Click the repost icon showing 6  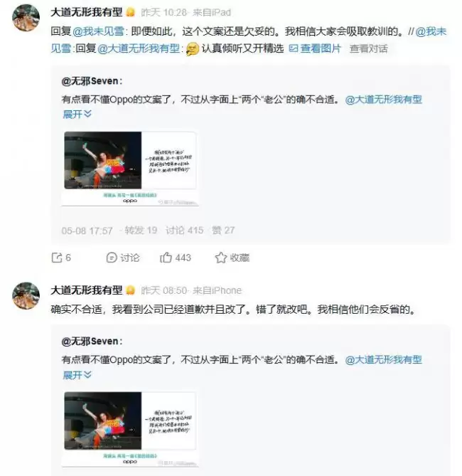click(x=57, y=258)
